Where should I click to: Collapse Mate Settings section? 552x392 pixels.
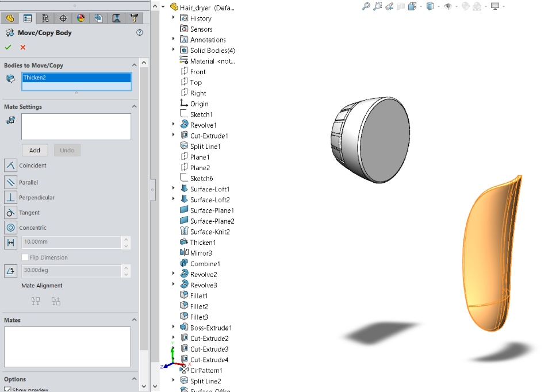(134, 106)
